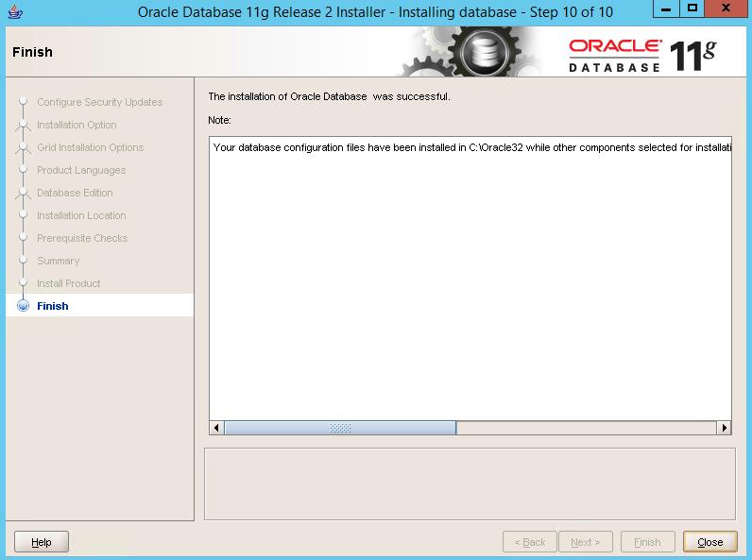
Task: Click inside the installation note text area
Action: point(470,283)
